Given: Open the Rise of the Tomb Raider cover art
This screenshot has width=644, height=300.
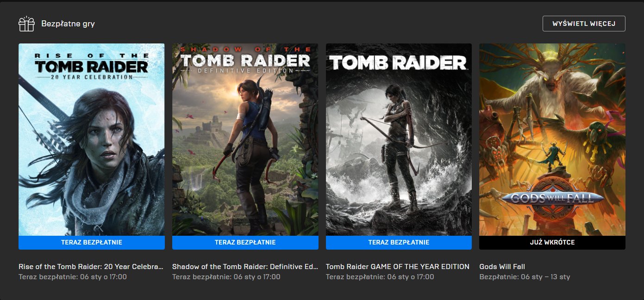Looking at the screenshot, I should 92,140.
